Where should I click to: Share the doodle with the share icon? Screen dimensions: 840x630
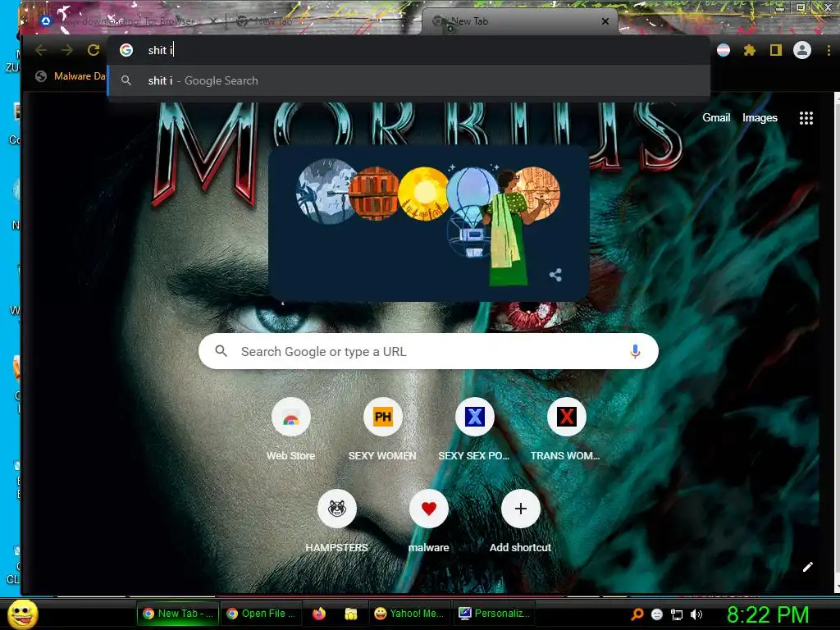coord(555,275)
